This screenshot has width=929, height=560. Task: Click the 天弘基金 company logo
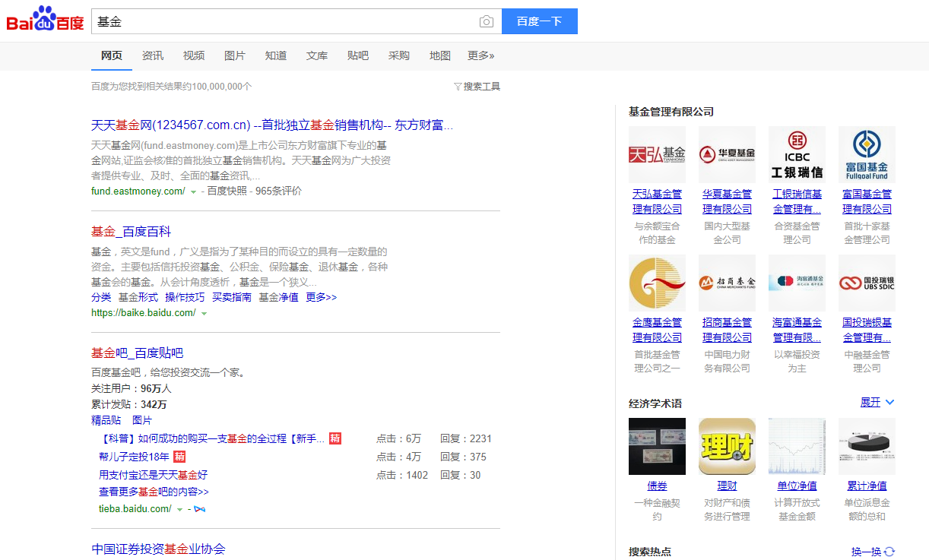tap(656, 154)
